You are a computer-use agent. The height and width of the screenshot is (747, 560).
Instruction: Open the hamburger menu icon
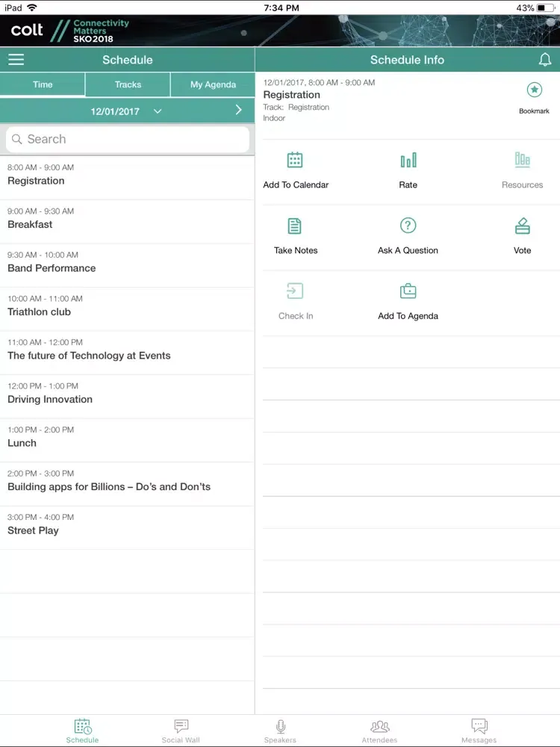pyautogui.click(x=16, y=60)
